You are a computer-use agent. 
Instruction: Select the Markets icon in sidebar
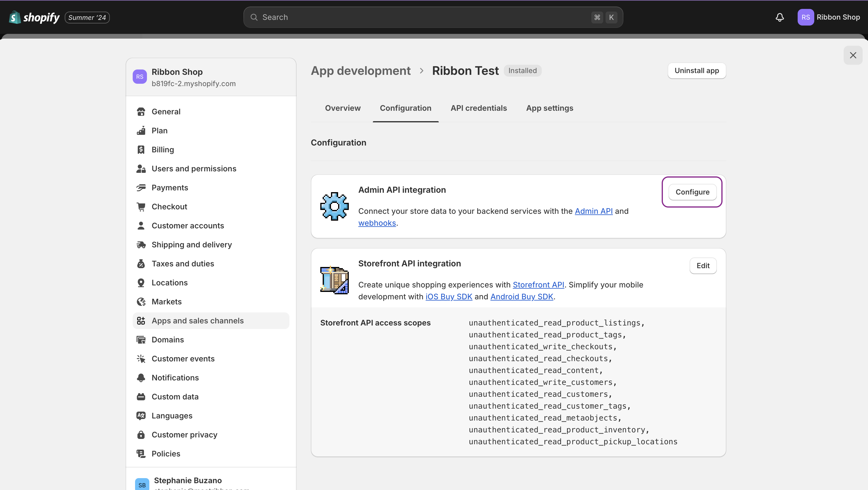pos(141,302)
